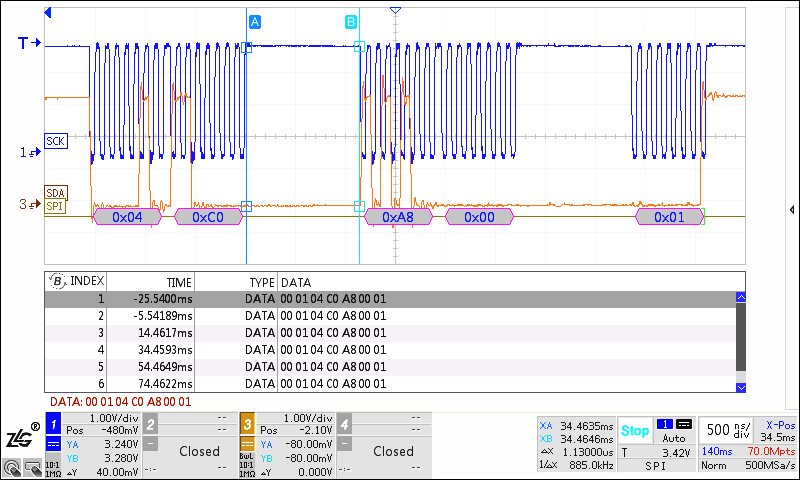Toggle channel 1 button
This screenshot has height=480, width=800.
(x=54, y=424)
